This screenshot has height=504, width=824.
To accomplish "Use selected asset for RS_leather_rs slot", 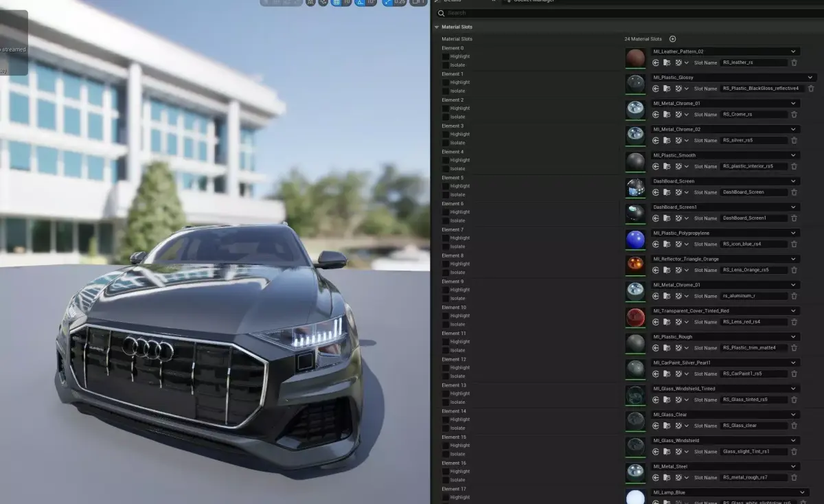I will pos(656,62).
